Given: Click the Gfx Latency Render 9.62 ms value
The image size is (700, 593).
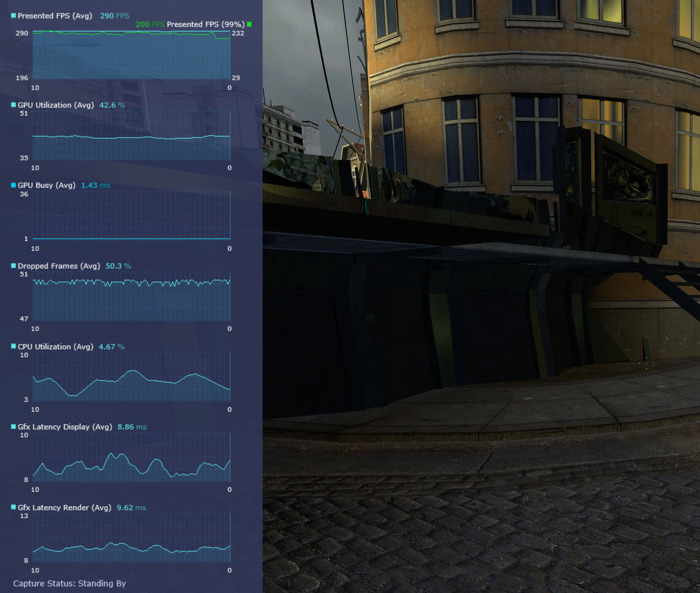Looking at the screenshot, I should (x=131, y=508).
